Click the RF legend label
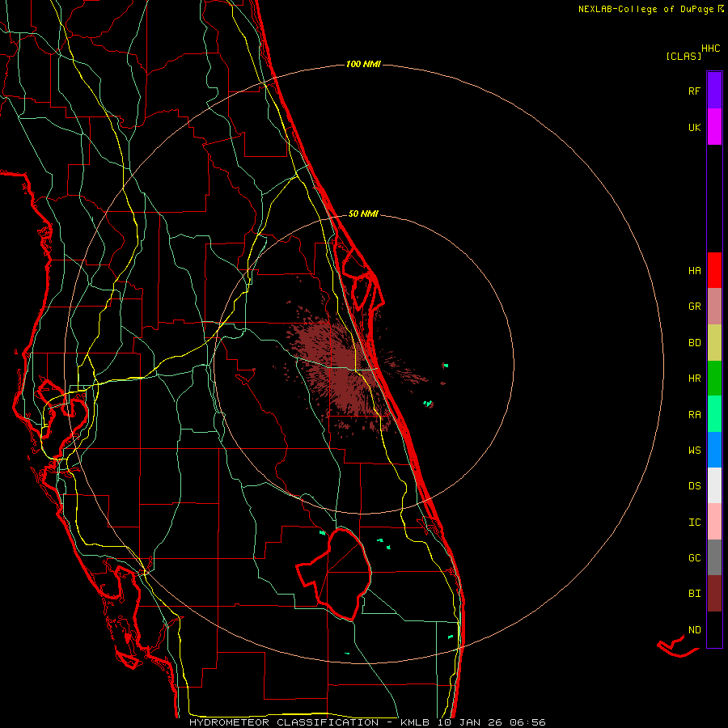Screen dimensions: 728x728 [694, 91]
